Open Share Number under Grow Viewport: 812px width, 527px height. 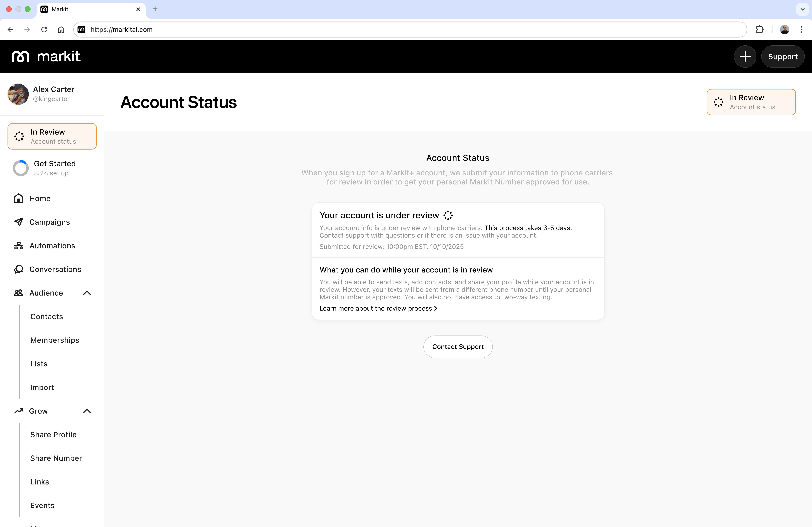coord(56,458)
